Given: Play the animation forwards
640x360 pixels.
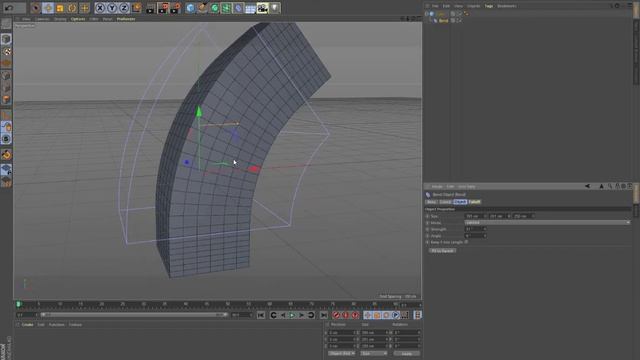Looking at the screenshot, I should pyautogui.click(x=292, y=315).
